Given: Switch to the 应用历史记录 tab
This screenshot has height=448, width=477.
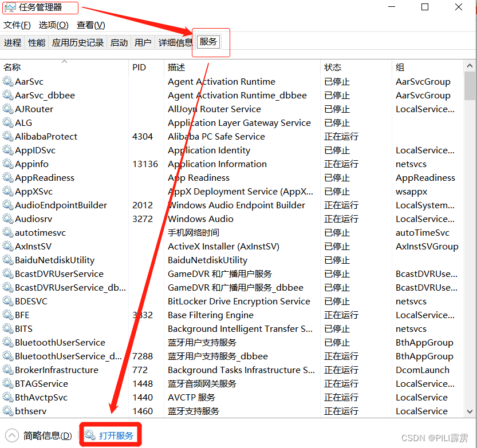Looking at the screenshot, I should [x=78, y=42].
